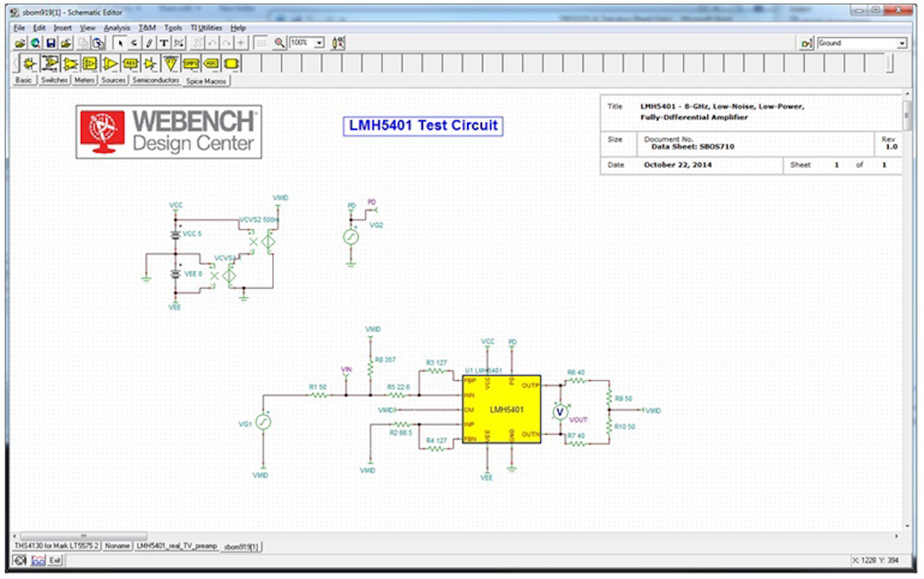The width and height of the screenshot is (924, 579).
Task: Open the TI Utilities menu
Action: point(206,28)
